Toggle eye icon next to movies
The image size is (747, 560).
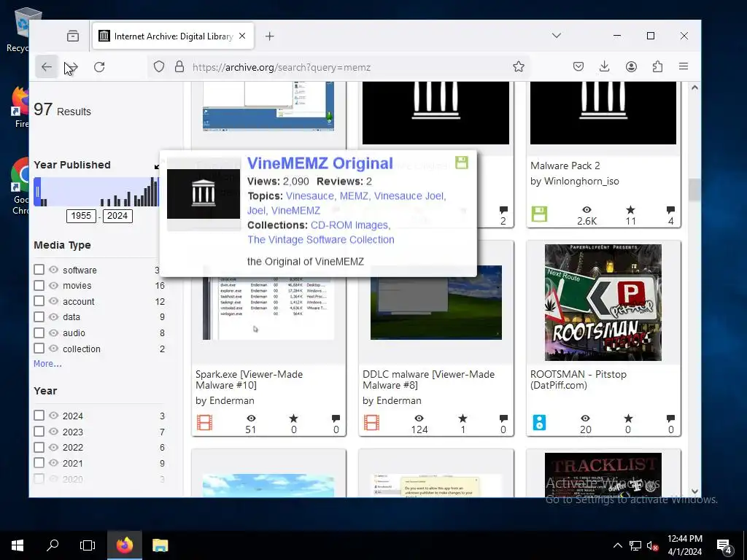[x=53, y=285]
